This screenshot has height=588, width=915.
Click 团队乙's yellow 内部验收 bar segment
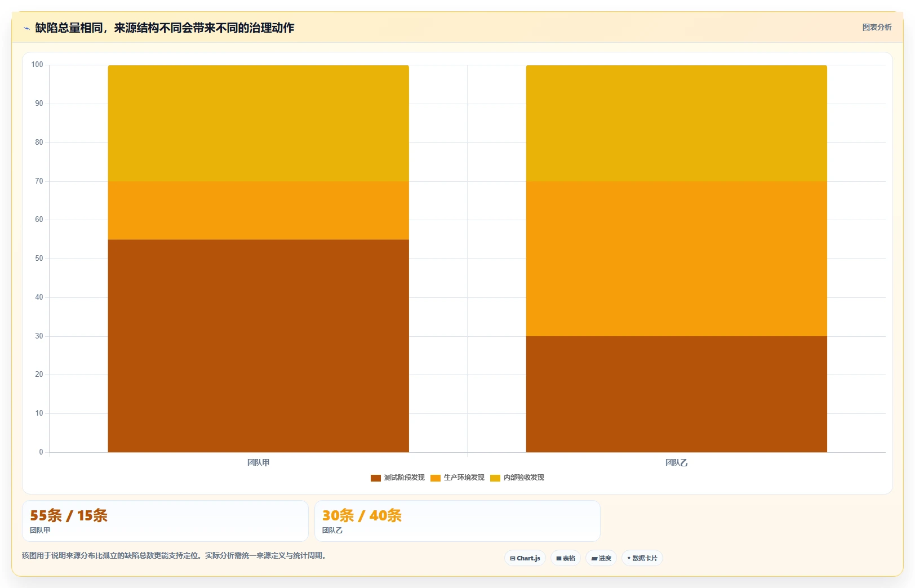[676, 123]
